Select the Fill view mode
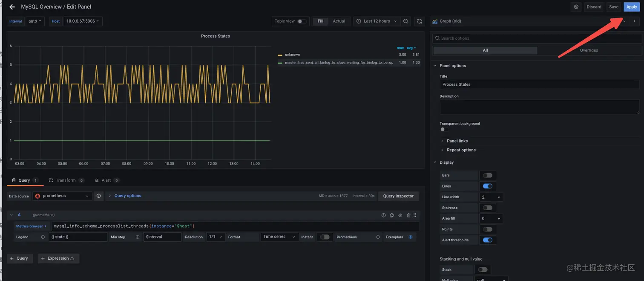 point(320,21)
